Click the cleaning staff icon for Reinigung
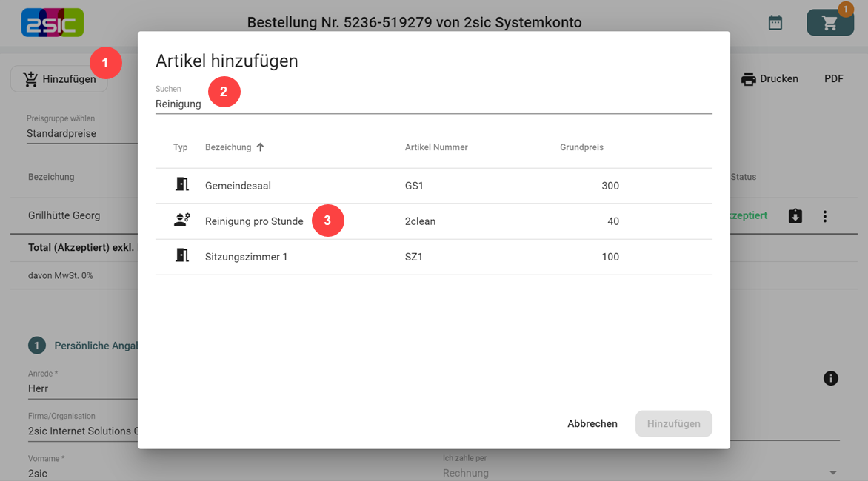 181,221
